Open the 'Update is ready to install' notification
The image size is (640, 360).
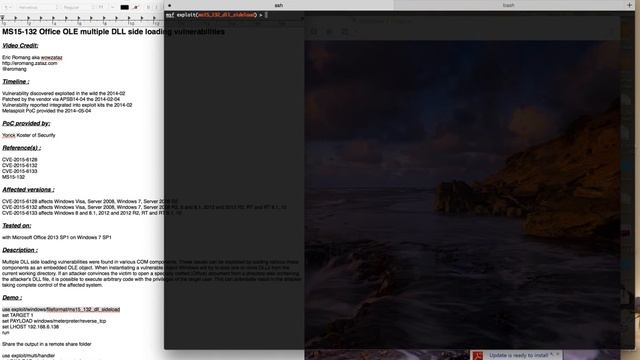point(518,355)
